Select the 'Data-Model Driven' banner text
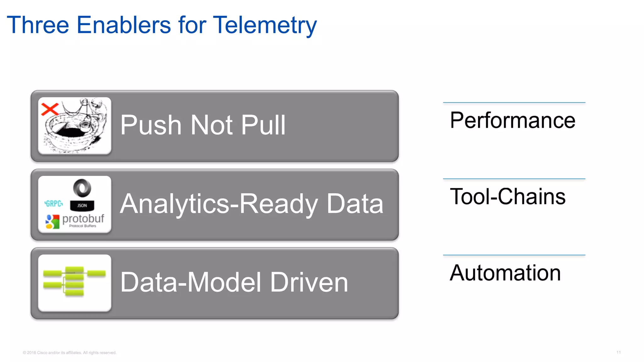Viewport: 644px width, 362px height. coord(234,282)
